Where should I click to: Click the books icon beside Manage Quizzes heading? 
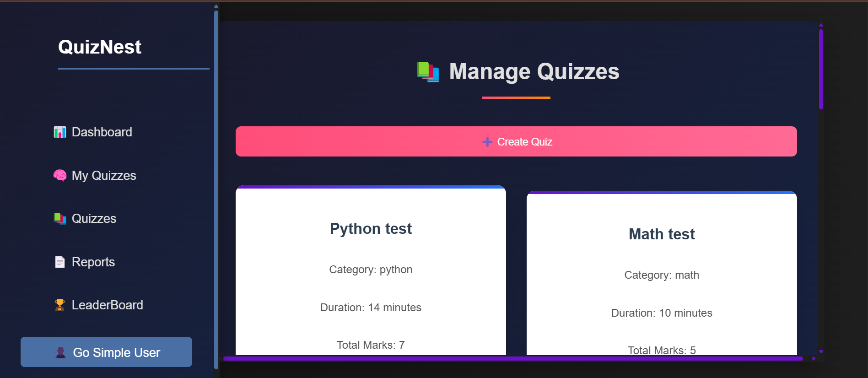tap(428, 72)
